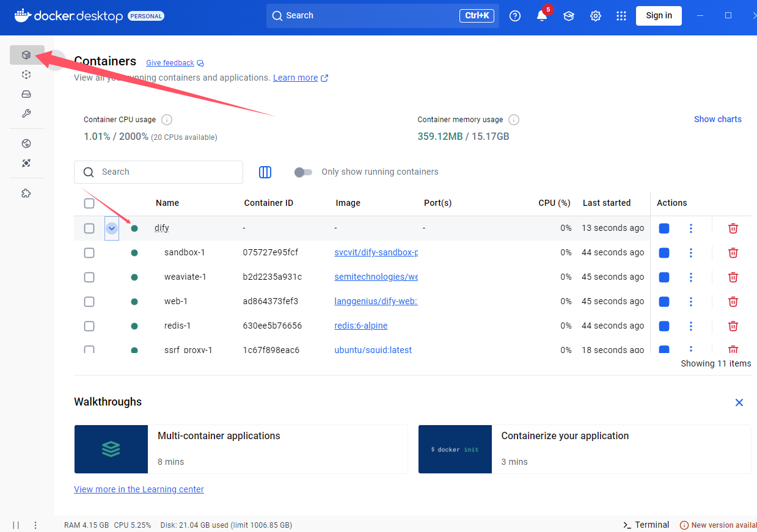Screen dimensions: 757x532
Task: Sort by Name column header
Action: pyautogui.click(x=167, y=203)
